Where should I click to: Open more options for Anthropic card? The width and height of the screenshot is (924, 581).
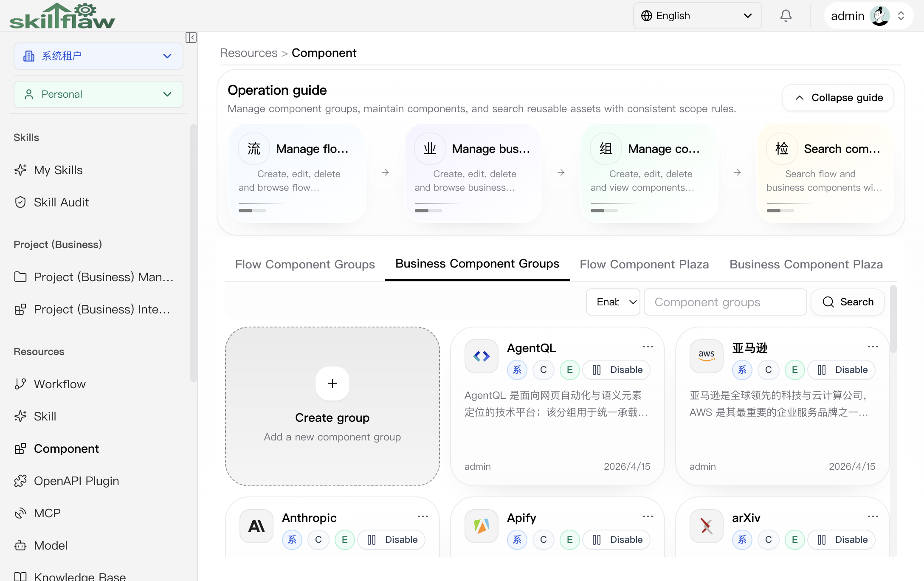pyautogui.click(x=423, y=516)
